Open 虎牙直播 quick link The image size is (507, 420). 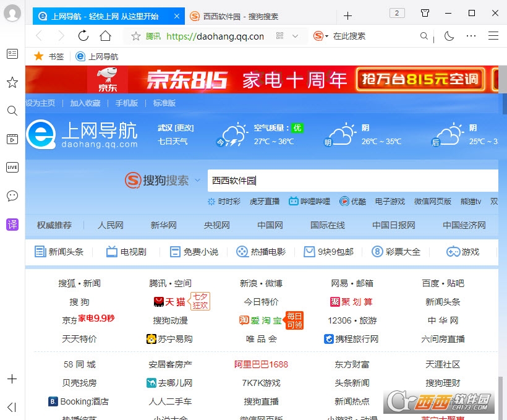(264, 202)
